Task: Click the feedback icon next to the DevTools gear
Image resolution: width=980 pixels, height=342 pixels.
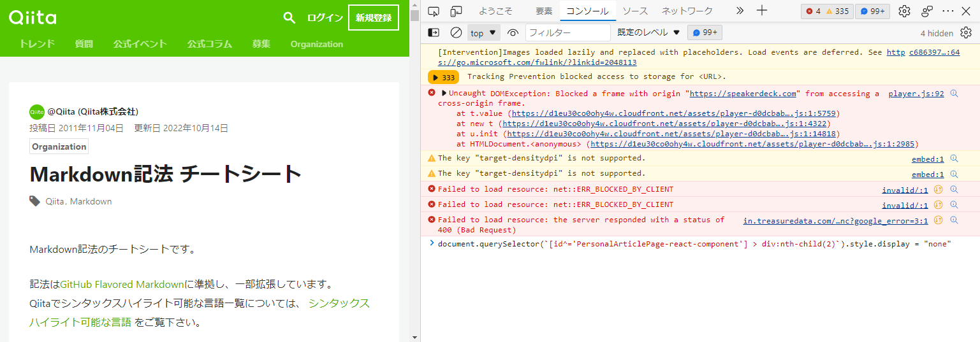Action: [927, 11]
